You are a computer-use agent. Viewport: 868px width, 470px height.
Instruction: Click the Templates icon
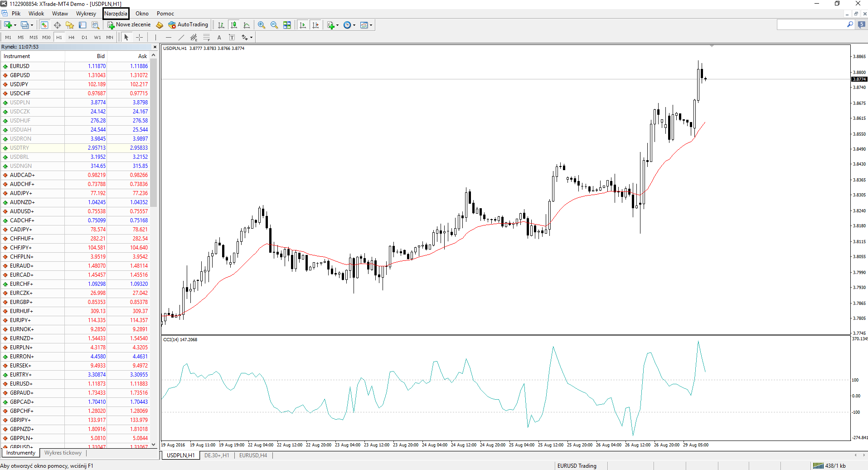[x=364, y=25]
